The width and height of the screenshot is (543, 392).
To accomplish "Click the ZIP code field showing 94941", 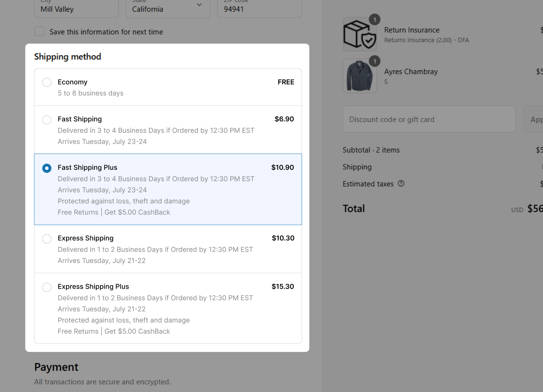I will (x=260, y=8).
